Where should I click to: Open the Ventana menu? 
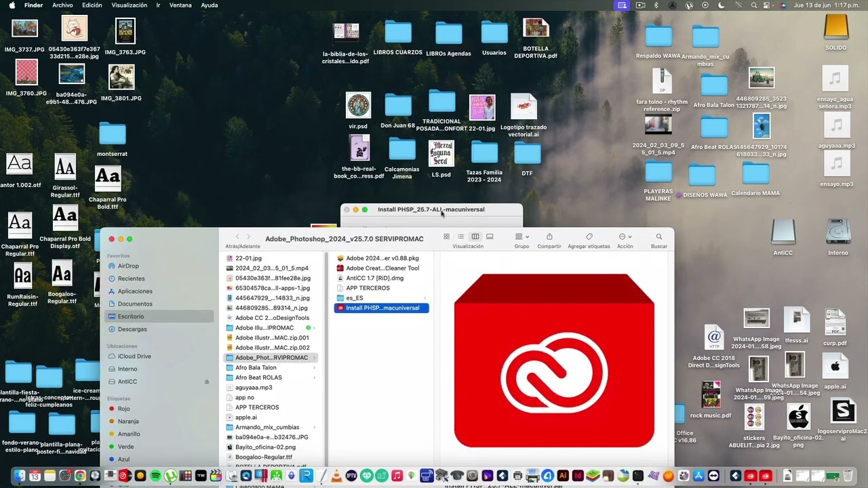[x=180, y=5]
